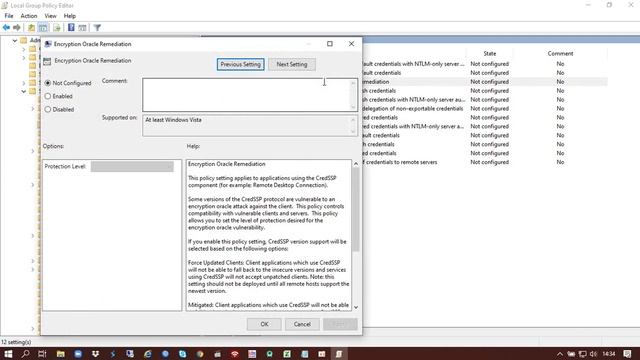Select 'sh credentials with NTLM-only server au...' row
Screen dimensions: 640x360
(x=485, y=100)
